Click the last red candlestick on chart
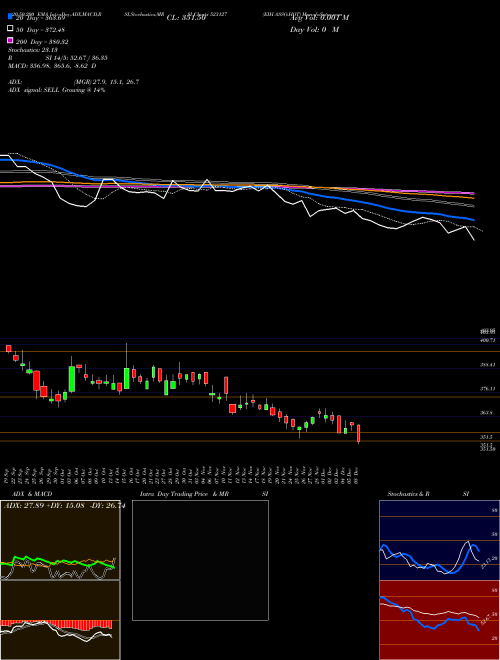The height and width of the screenshot is (660, 500). pos(359,434)
